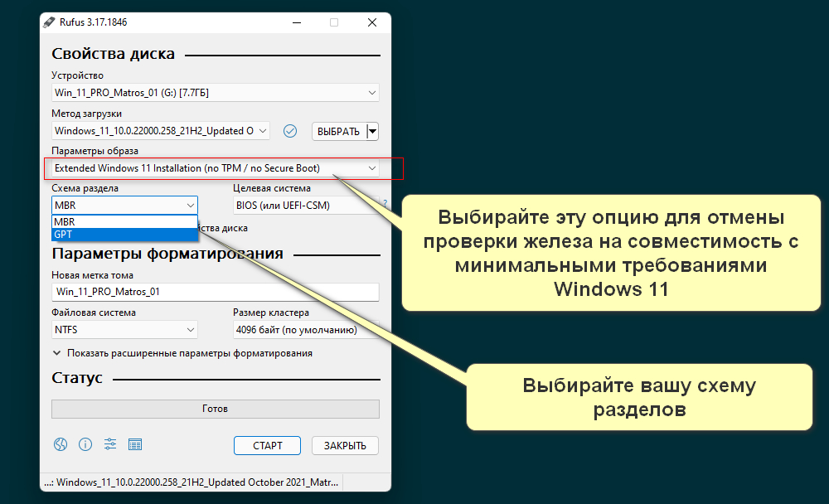829x504 pixels.
Task: Click the checksum verification checkmark icon
Action: tap(289, 130)
